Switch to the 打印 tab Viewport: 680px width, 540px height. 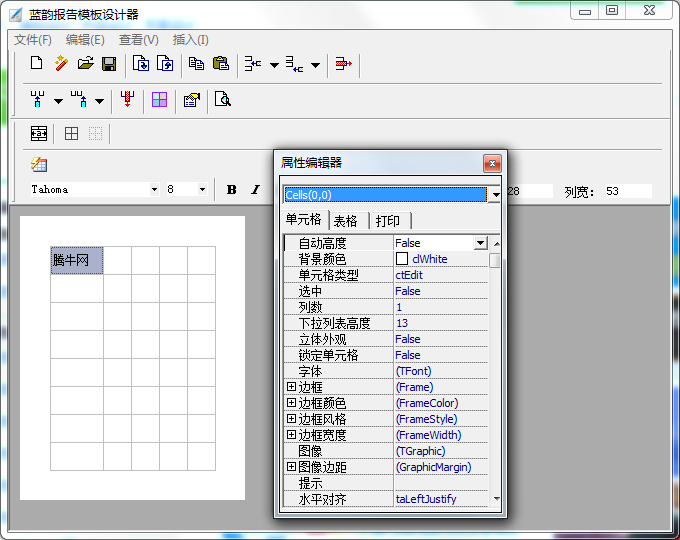[x=388, y=221]
